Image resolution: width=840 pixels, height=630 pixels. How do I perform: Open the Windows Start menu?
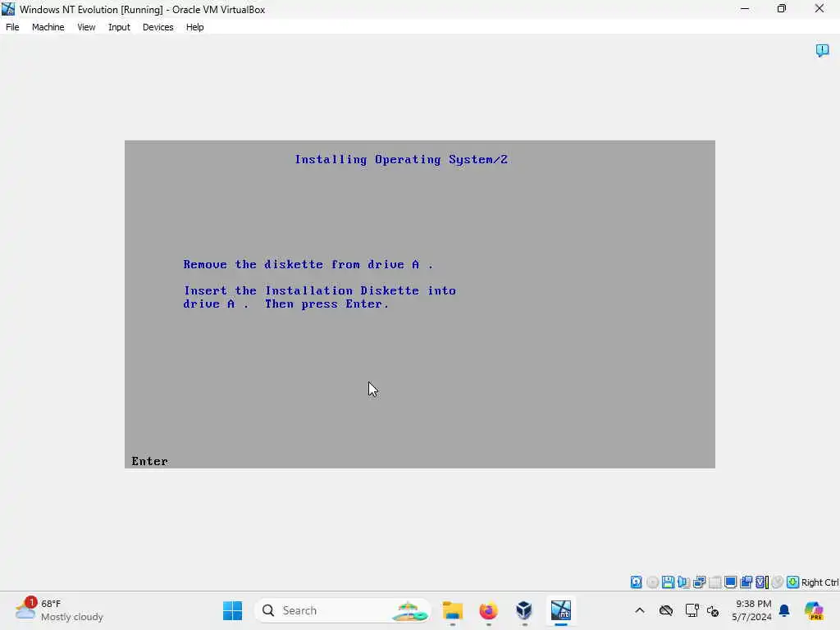pos(232,610)
